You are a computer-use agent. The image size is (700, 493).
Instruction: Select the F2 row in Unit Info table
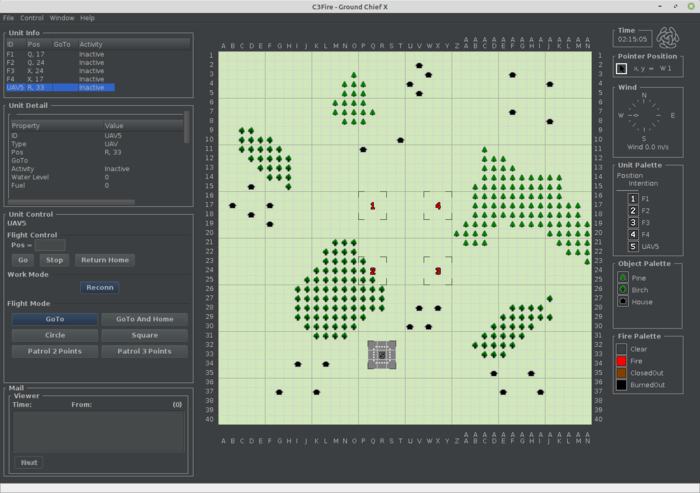(60, 62)
